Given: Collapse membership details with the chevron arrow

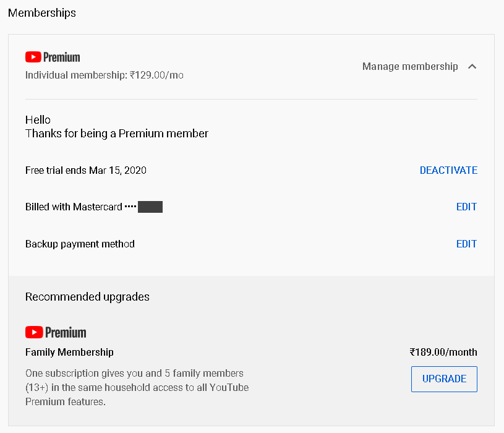Looking at the screenshot, I should (472, 66).
